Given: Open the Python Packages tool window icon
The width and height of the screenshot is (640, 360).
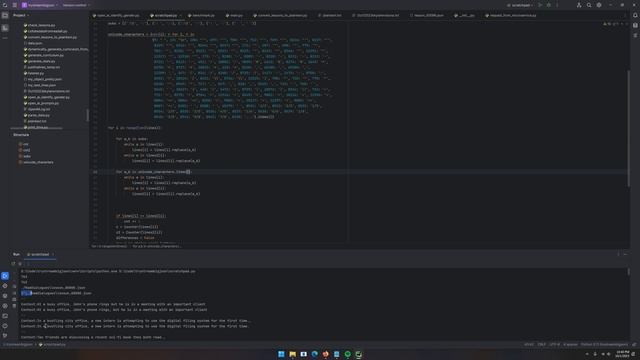Looking at the screenshot, I should (5, 296).
